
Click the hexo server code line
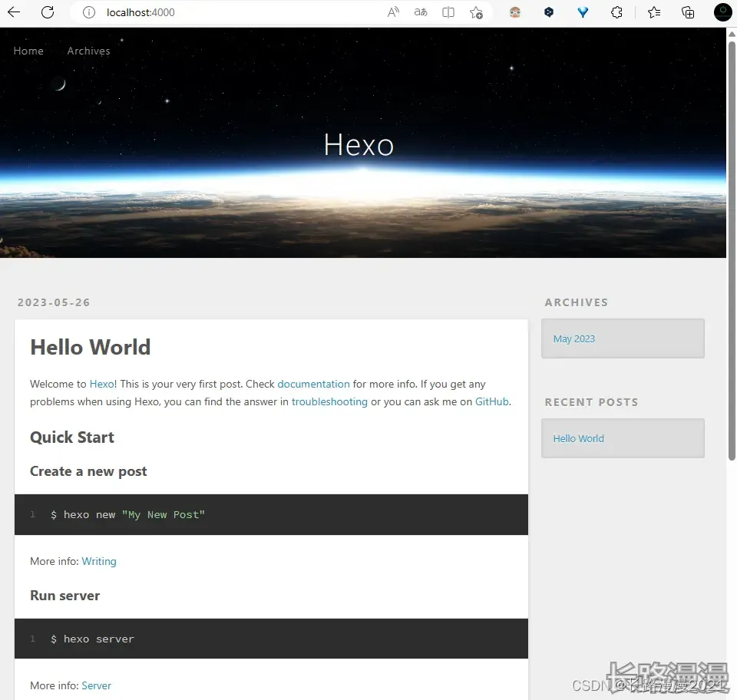pos(93,639)
